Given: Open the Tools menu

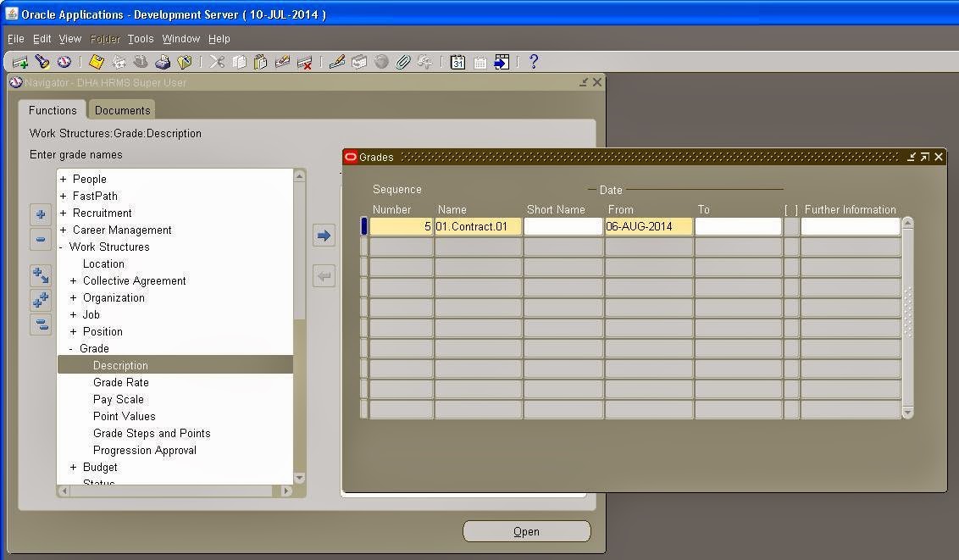Looking at the screenshot, I should 141,38.
